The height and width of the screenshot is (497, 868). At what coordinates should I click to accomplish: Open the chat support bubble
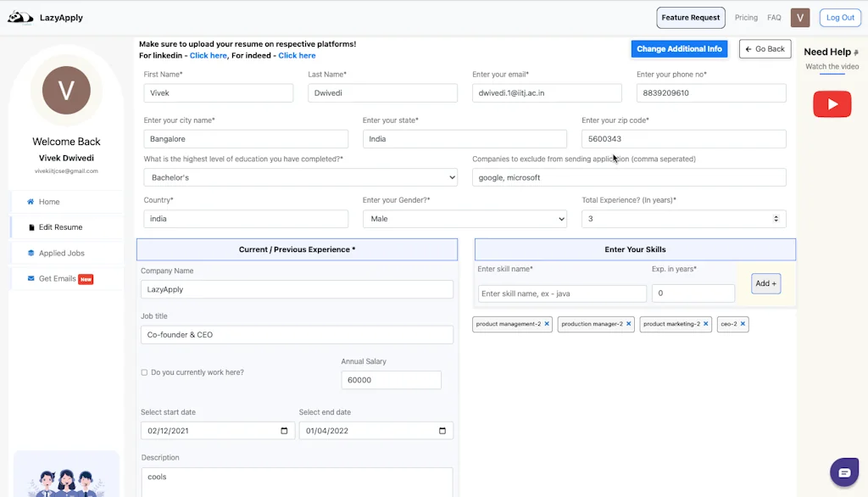pyautogui.click(x=844, y=472)
